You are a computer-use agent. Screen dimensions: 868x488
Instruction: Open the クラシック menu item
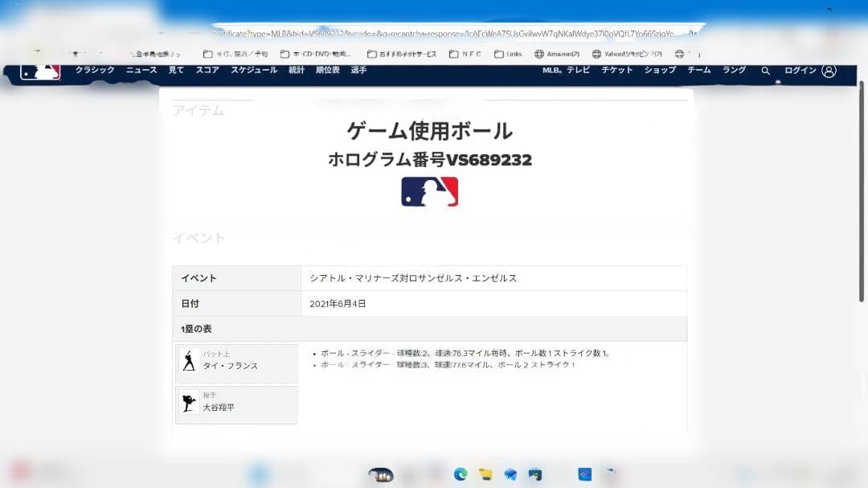pos(95,70)
